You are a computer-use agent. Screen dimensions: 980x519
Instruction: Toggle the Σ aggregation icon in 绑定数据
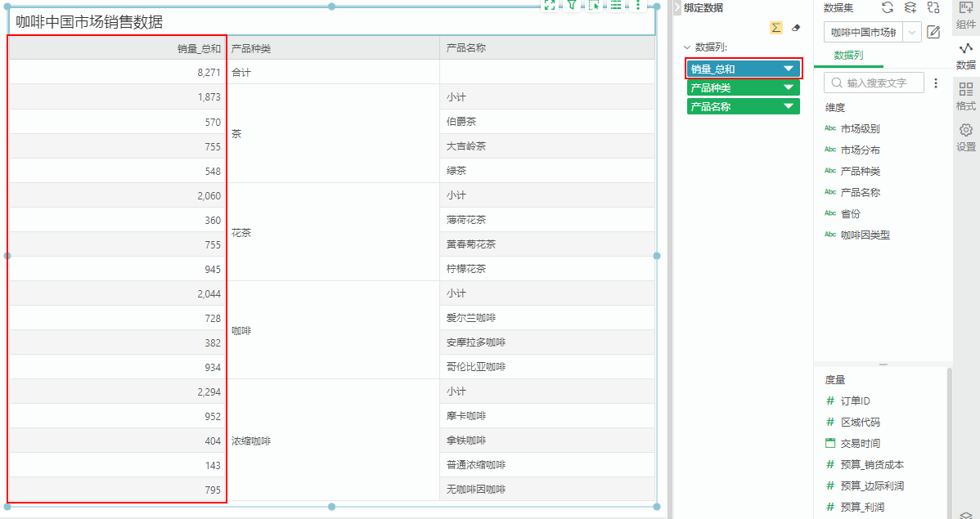(775, 27)
